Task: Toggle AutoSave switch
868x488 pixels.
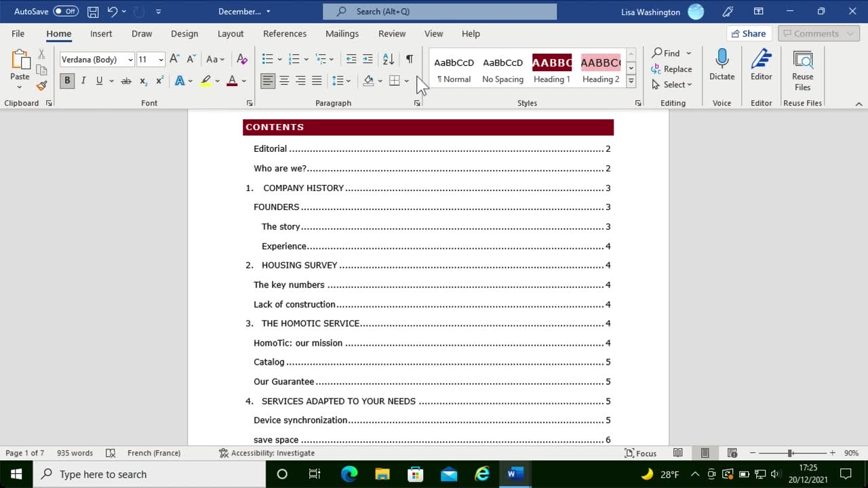Action: (x=66, y=12)
